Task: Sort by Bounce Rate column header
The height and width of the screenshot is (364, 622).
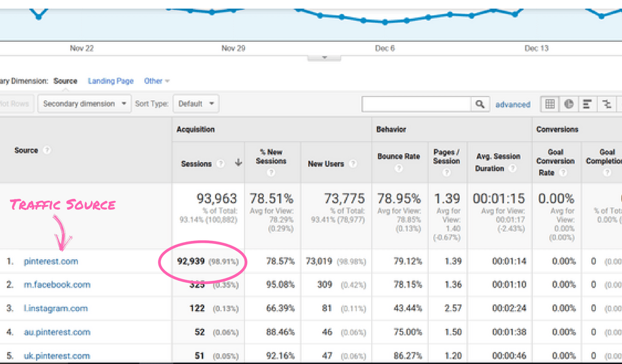Action: click(x=398, y=157)
